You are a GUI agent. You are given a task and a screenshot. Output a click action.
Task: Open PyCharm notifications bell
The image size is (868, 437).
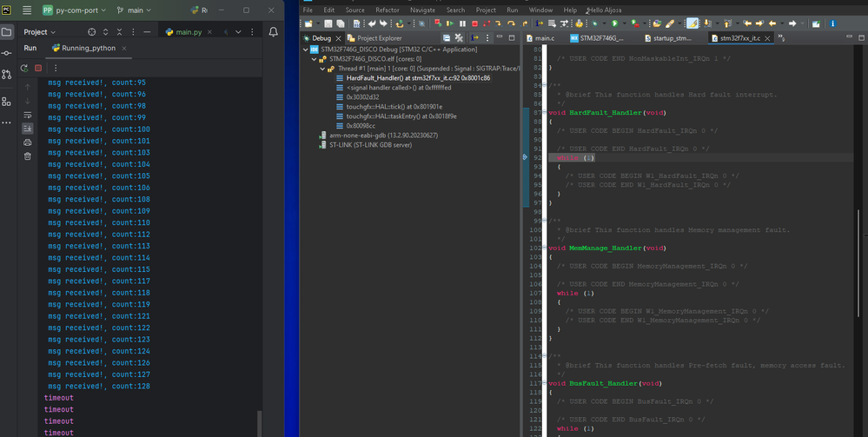tap(273, 32)
